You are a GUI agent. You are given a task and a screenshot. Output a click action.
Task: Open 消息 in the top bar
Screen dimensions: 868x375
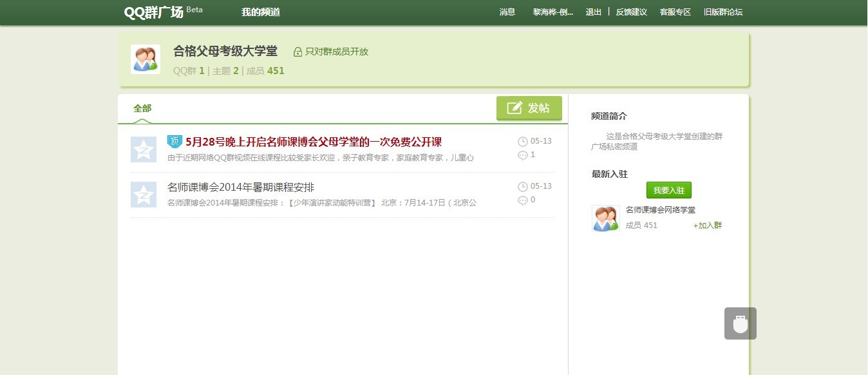click(x=507, y=12)
